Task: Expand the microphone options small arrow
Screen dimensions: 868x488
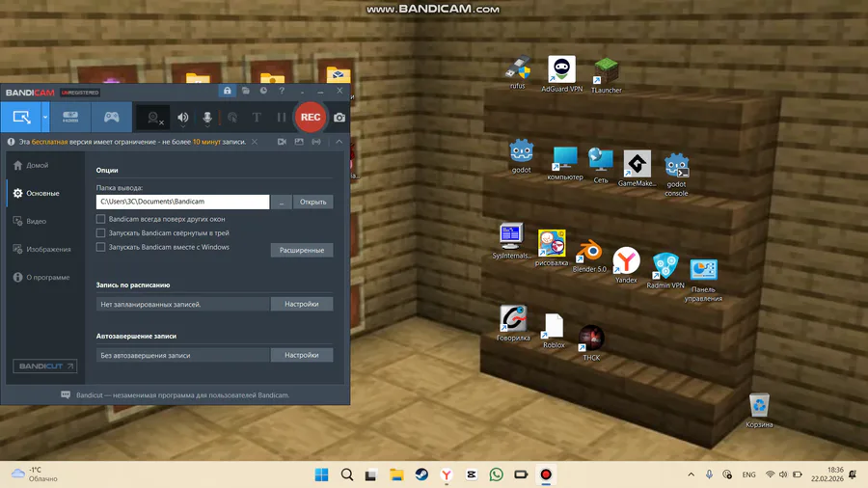Action: tap(207, 126)
